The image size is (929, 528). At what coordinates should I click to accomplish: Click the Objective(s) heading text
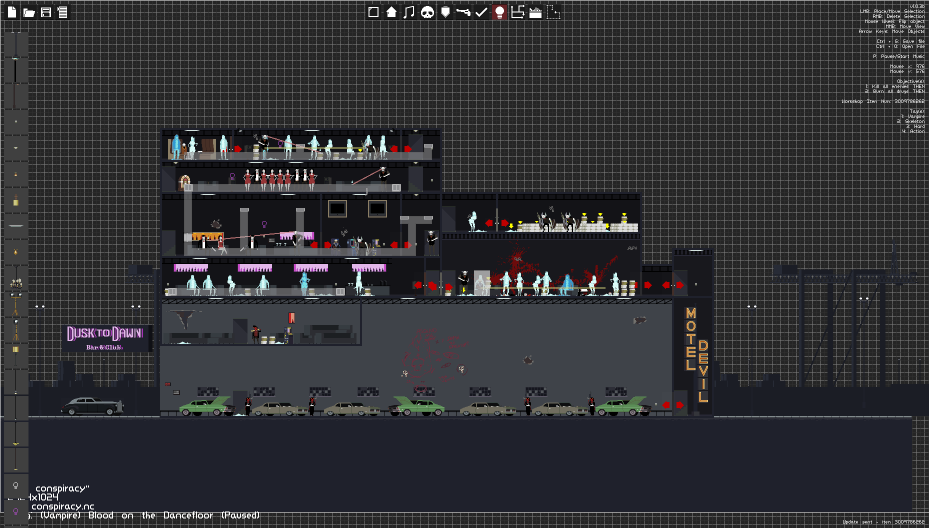tap(910, 81)
